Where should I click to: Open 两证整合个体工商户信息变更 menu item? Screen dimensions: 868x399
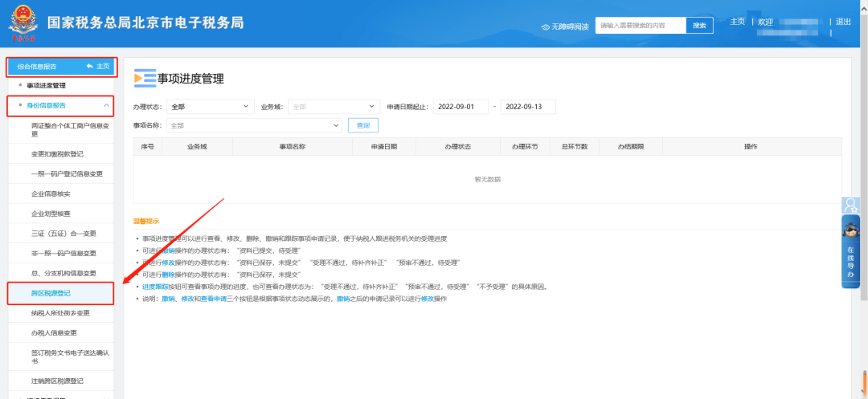(70, 129)
